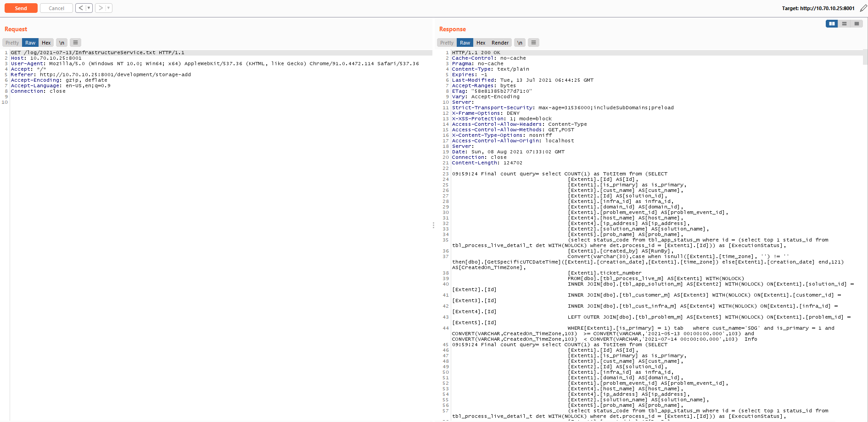Open the back history dropdown arrow
This screenshot has height=422, width=868.
pyautogui.click(x=89, y=8)
